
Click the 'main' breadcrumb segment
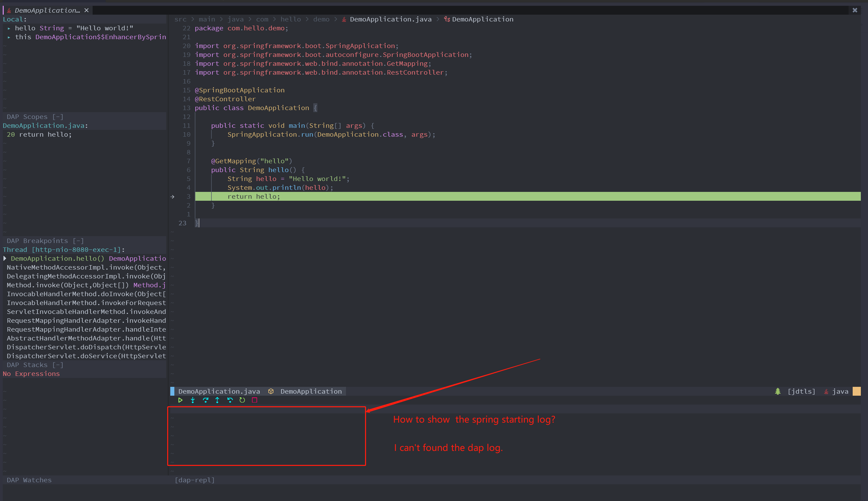click(x=207, y=19)
